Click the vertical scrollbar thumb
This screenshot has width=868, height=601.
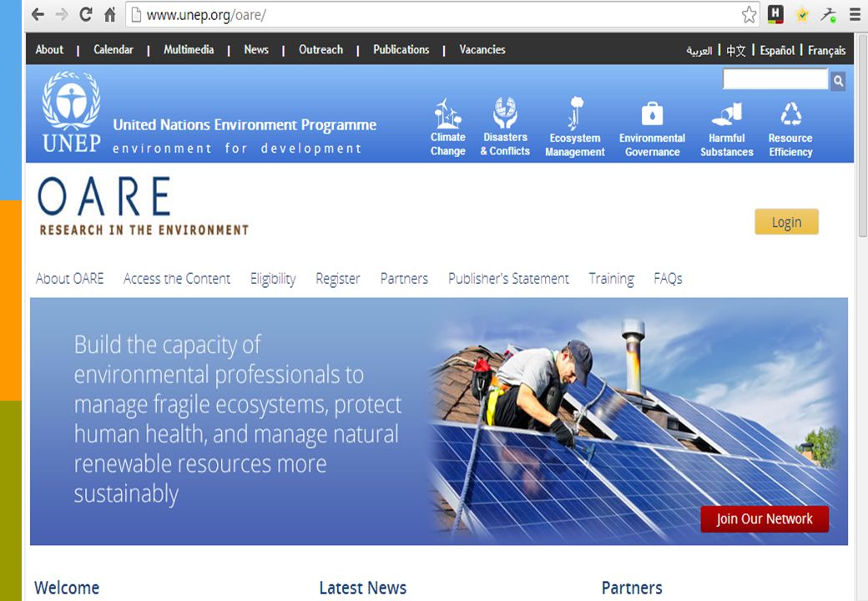(x=862, y=135)
